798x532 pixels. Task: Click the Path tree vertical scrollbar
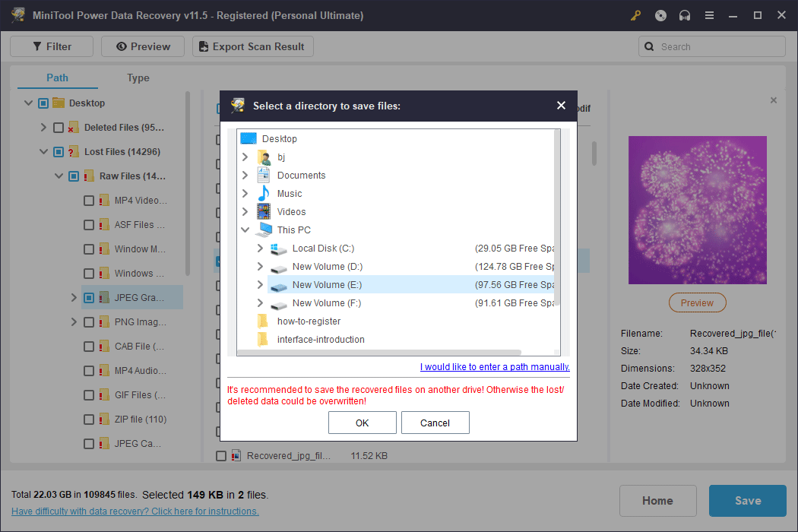pos(187,183)
